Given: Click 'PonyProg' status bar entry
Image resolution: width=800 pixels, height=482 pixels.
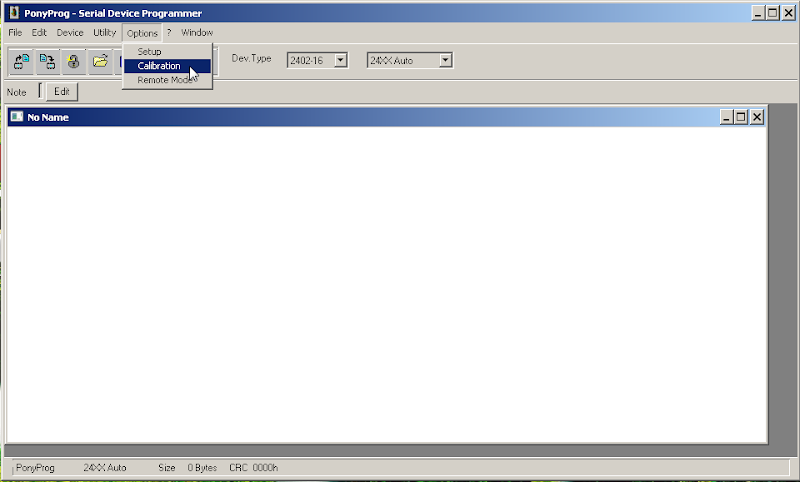Looking at the screenshot, I should [35, 468].
